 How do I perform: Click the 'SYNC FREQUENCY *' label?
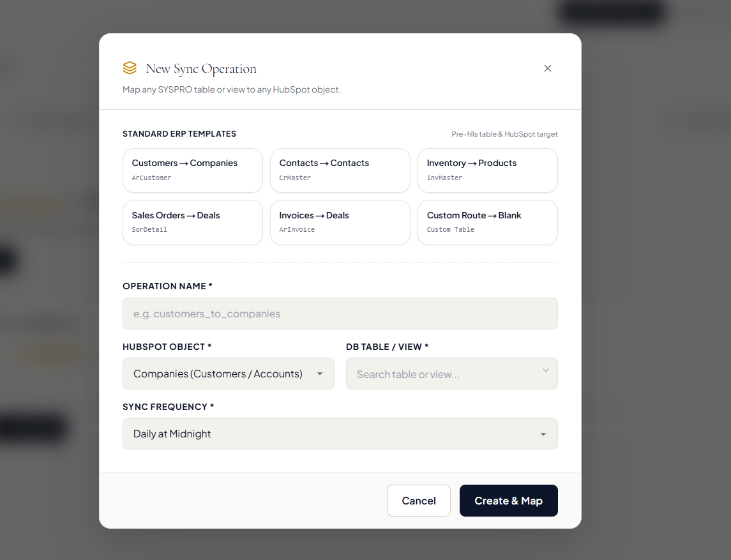pos(168,407)
